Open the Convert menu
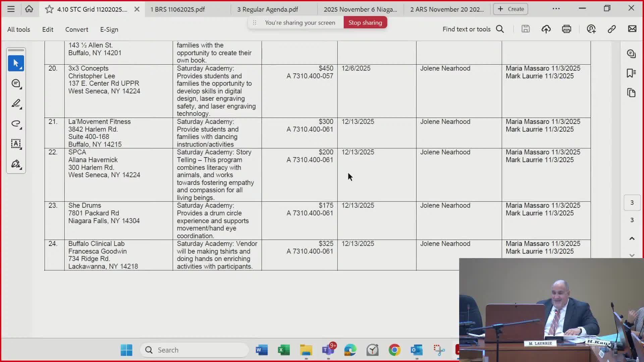 pyautogui.click(x=76, y=29)
